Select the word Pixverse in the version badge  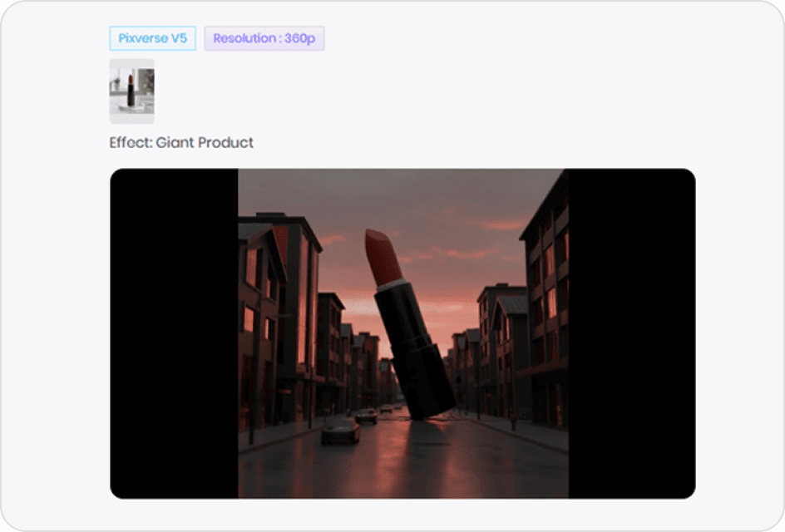tap(141, 38)
